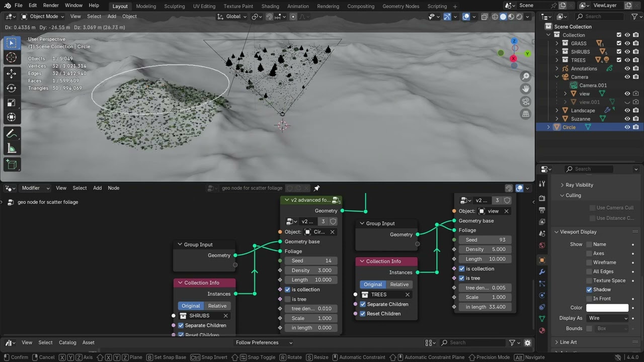This screenshot has width=644, height=362.
Task: Activate the Rotate tool
Action: point(11,88)
